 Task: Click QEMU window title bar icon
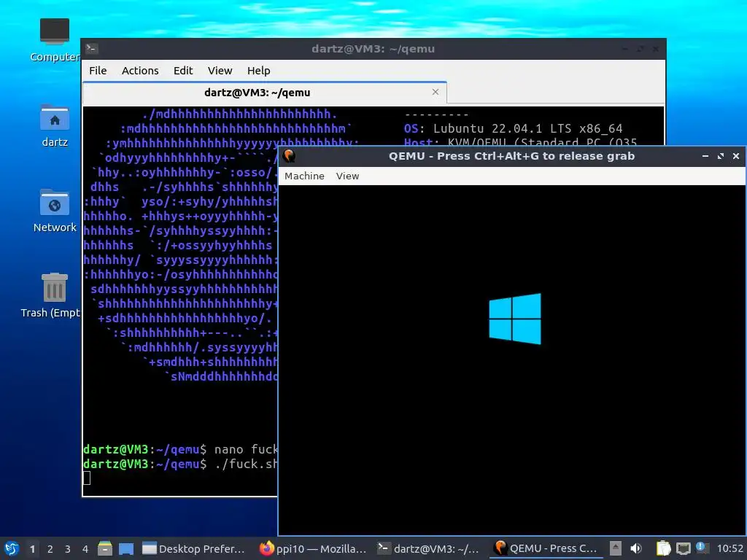pyautogui.click(x=289, y=156)
